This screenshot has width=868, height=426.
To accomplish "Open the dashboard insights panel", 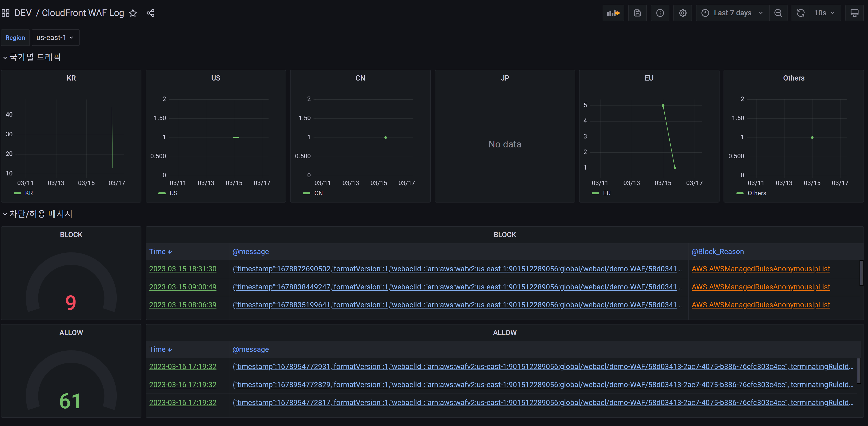I will point(660,13).
